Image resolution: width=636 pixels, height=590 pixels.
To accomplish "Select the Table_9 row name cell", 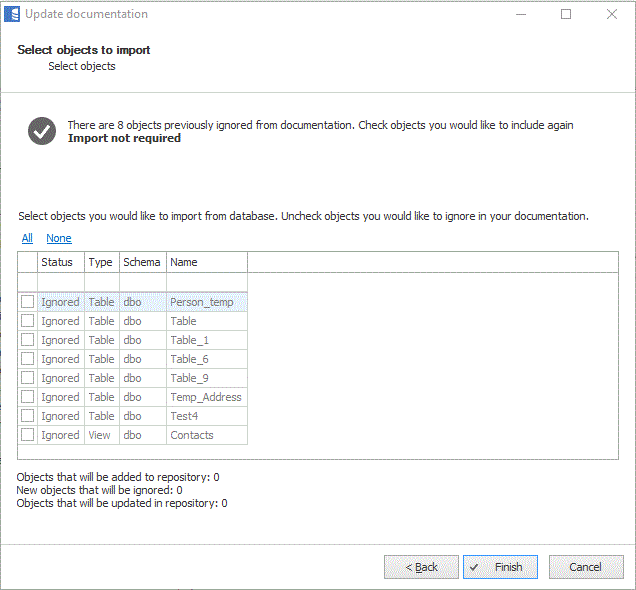I will [206, 378].
